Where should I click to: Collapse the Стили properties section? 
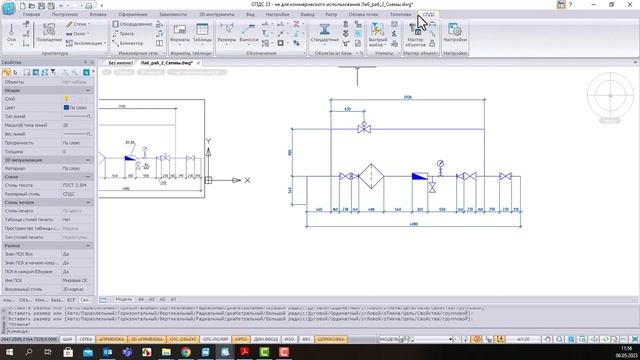[x=88, y=177]
